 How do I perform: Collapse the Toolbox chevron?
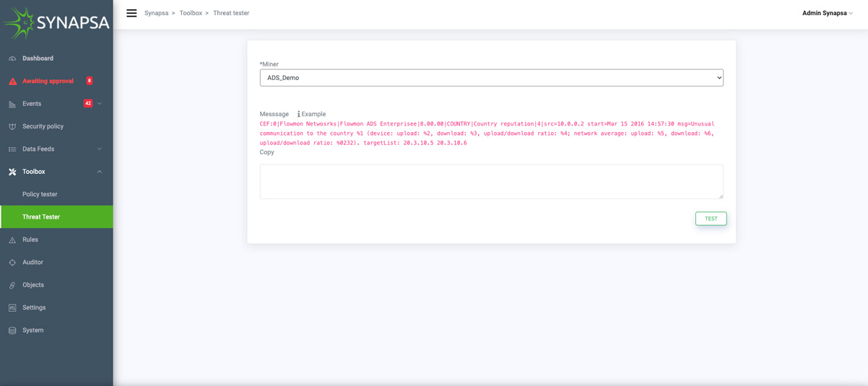[x=100, y=172]
